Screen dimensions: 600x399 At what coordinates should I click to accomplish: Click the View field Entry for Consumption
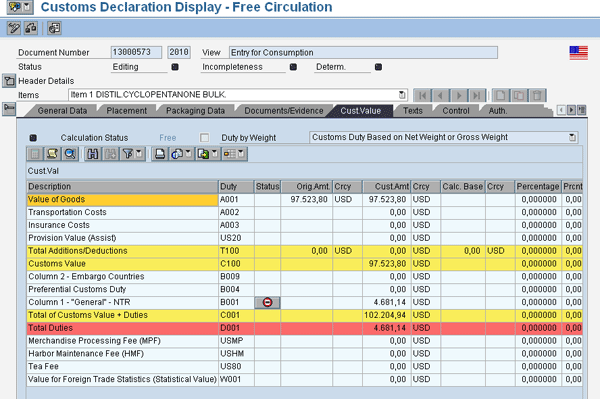[x=364, y=52]
